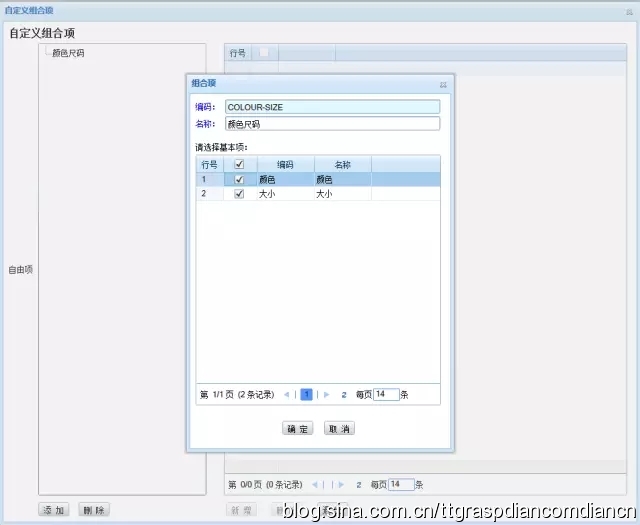The height and width of the screenshot is (525, 640).
Task: Click the 取消 button
Action: click(x=339, y=428)
